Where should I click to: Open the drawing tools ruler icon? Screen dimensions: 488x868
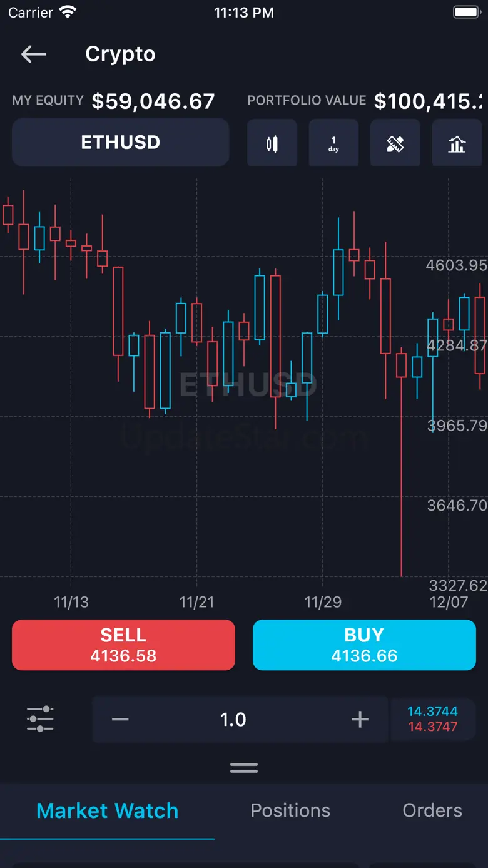pos(395,143)
